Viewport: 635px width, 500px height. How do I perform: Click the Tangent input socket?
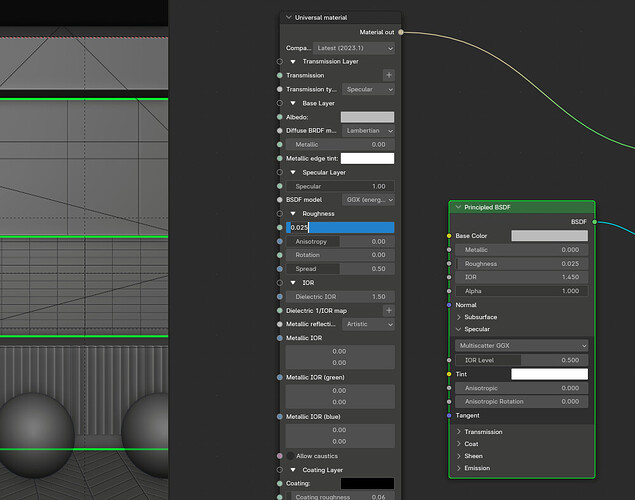[449, 415]
